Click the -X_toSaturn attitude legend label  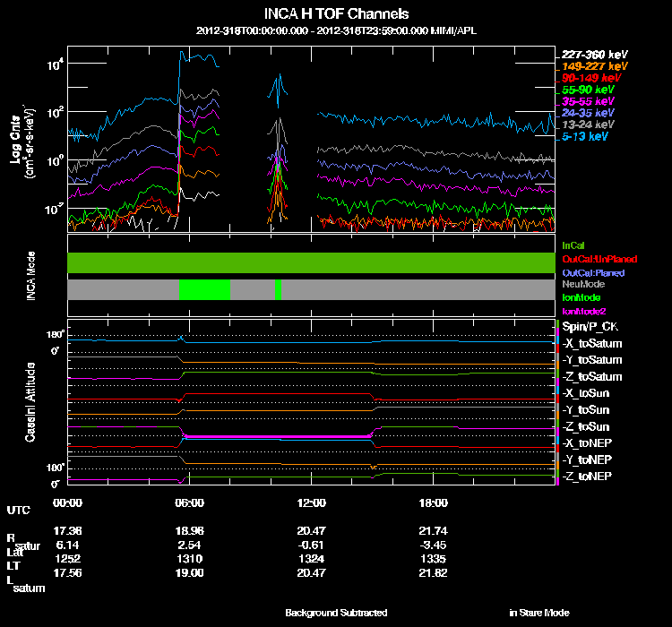point(592,344)
